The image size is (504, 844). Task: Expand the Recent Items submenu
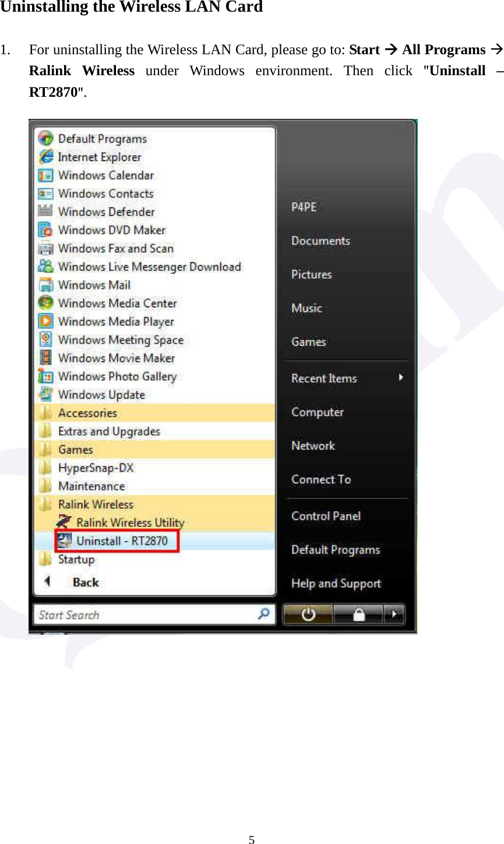pos(324,378)
